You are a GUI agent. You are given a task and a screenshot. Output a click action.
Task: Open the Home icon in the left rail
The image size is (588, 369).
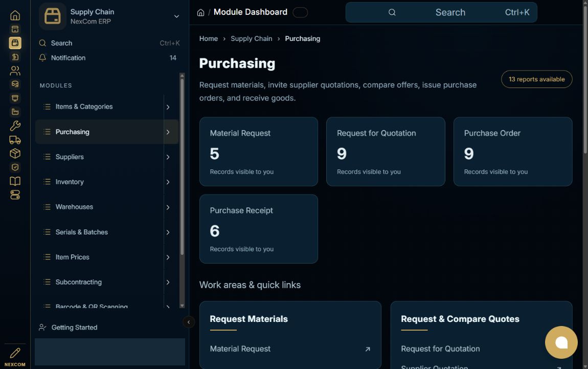tap(15, 15)
